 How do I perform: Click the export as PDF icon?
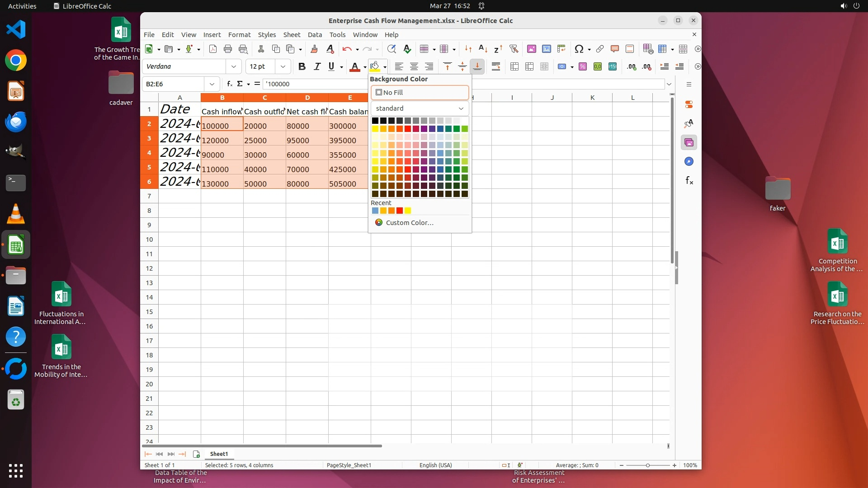coord(213,49)
